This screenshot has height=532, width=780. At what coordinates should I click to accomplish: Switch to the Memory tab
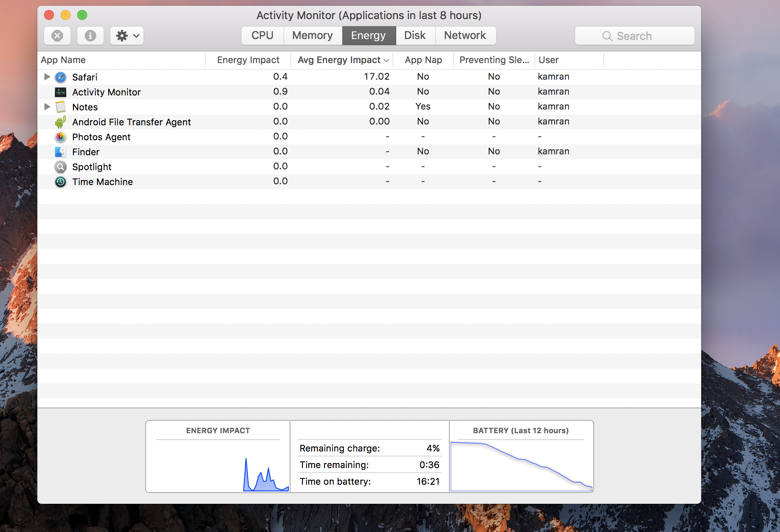pos(313,36)
